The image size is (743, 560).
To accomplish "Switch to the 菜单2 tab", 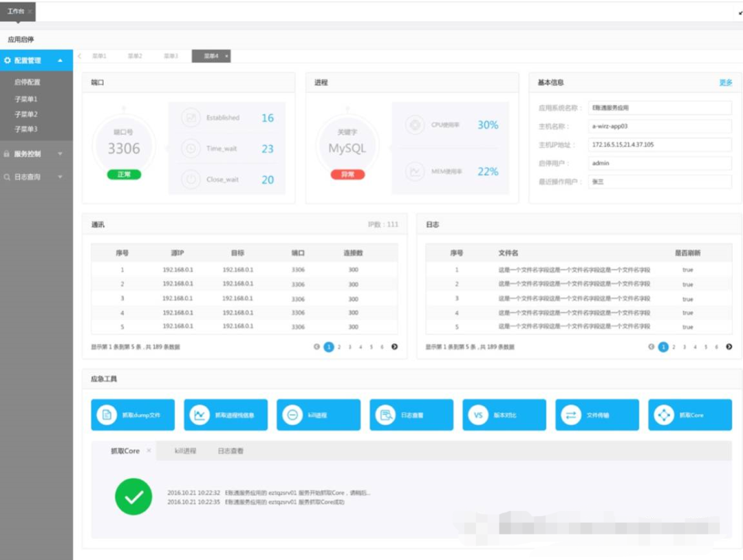I will [135, 56].
